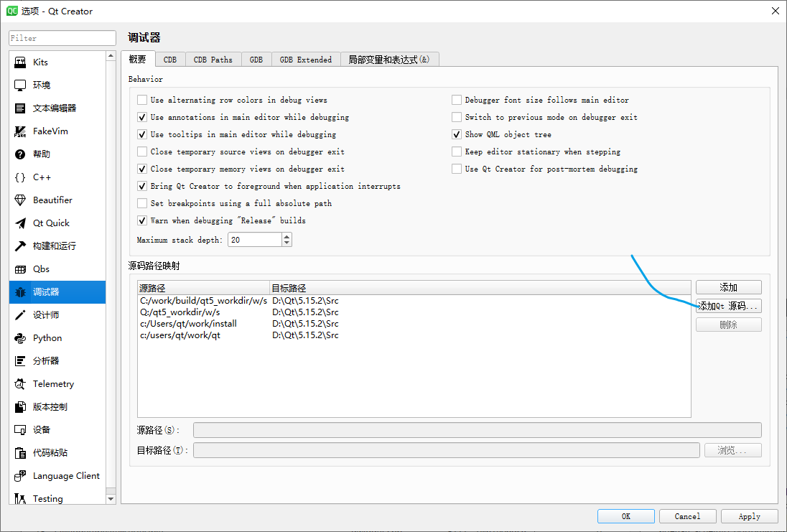Screen dimensions: 787x532
Task: Switch to the 概要 tab
Action: tap(138, 59)
